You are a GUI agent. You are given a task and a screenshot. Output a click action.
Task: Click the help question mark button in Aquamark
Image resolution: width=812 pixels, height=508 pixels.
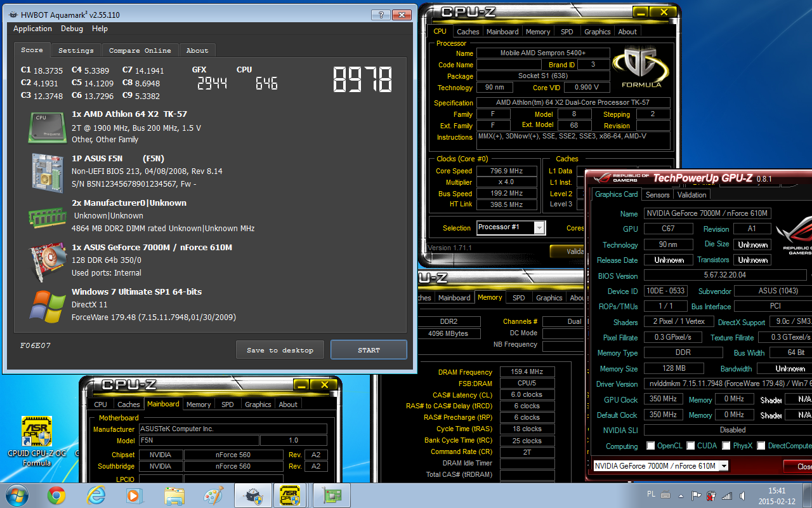pos(380,14)
